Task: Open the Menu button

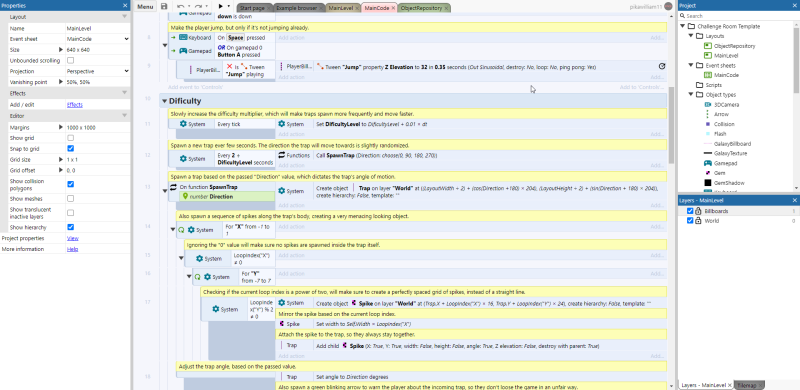Action: click(145, 7)
